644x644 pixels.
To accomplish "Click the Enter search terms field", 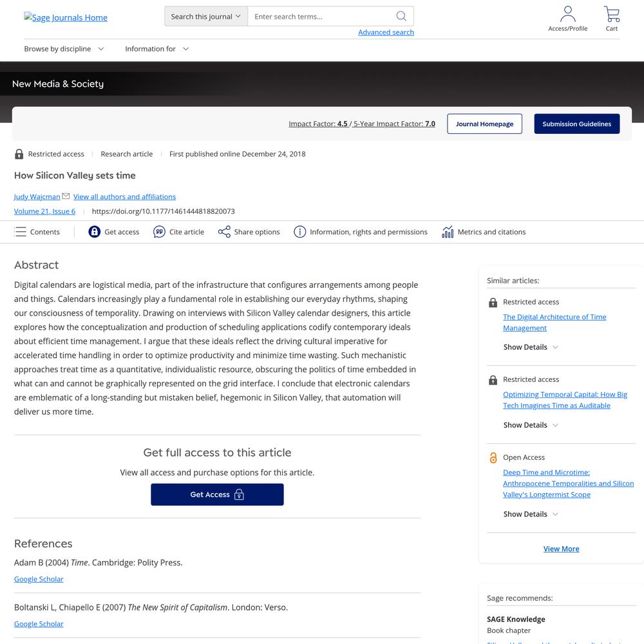I will tap(323, 17).
